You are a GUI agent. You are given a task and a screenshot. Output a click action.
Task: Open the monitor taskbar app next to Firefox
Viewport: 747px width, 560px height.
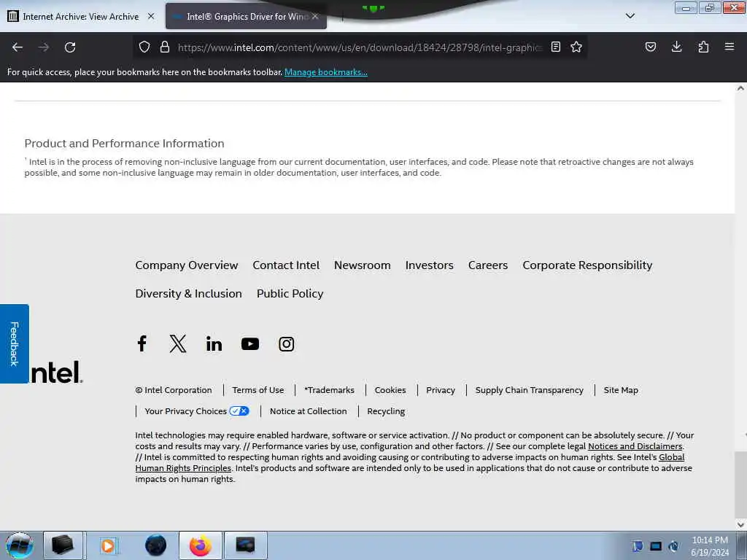coord(245,545)
